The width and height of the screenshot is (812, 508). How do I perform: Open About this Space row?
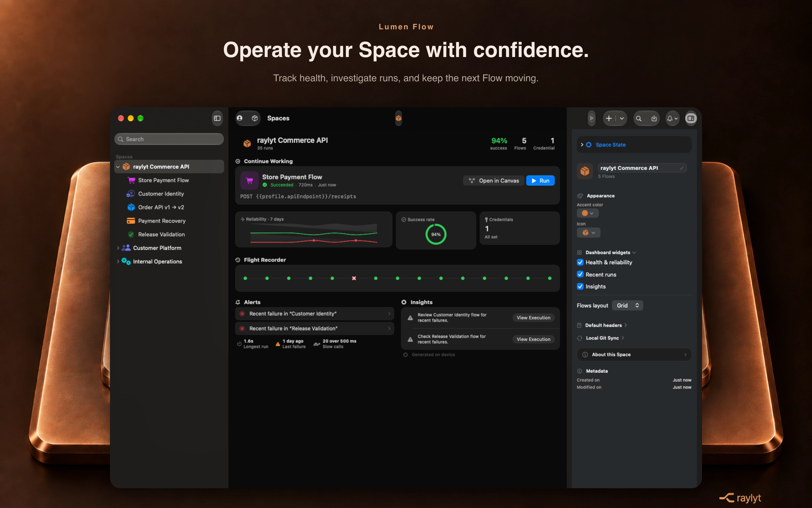pyautogui.click(x=634, y=354)
